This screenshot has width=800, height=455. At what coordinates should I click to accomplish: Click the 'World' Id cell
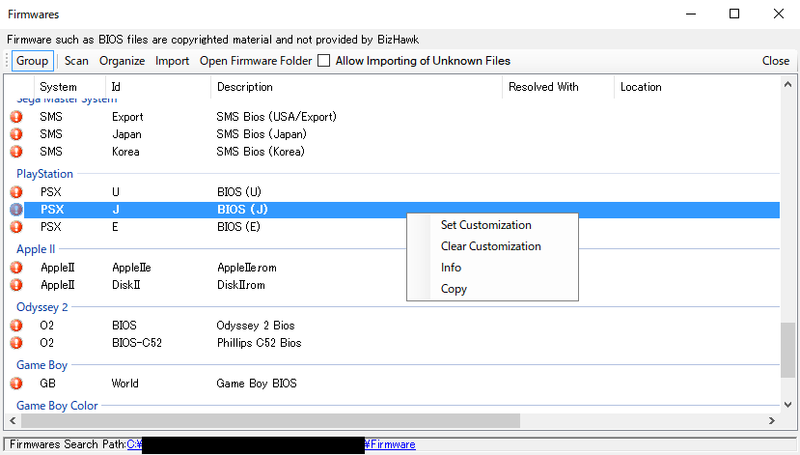[x=125, y=384]
